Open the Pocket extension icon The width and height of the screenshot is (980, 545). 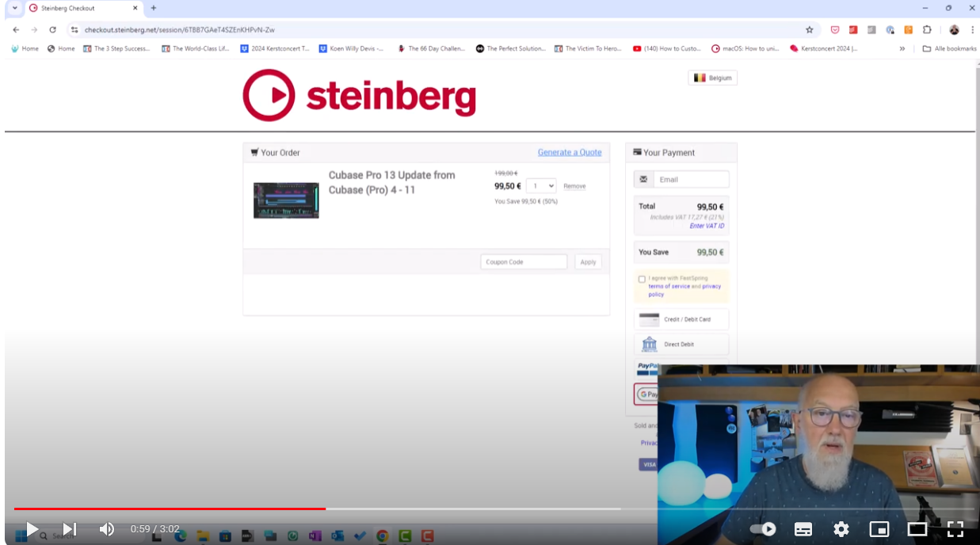(835, 29)
